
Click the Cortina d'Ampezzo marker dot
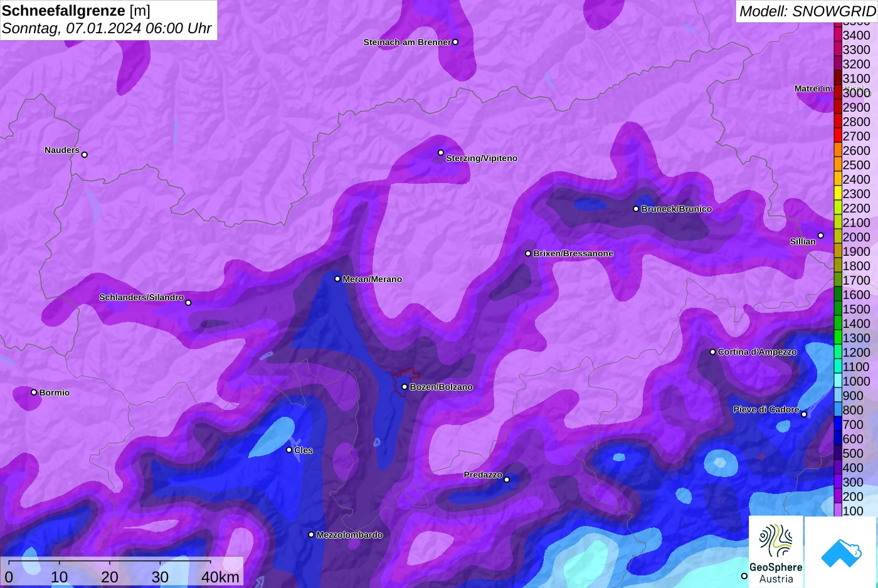[x=712, y=352]
